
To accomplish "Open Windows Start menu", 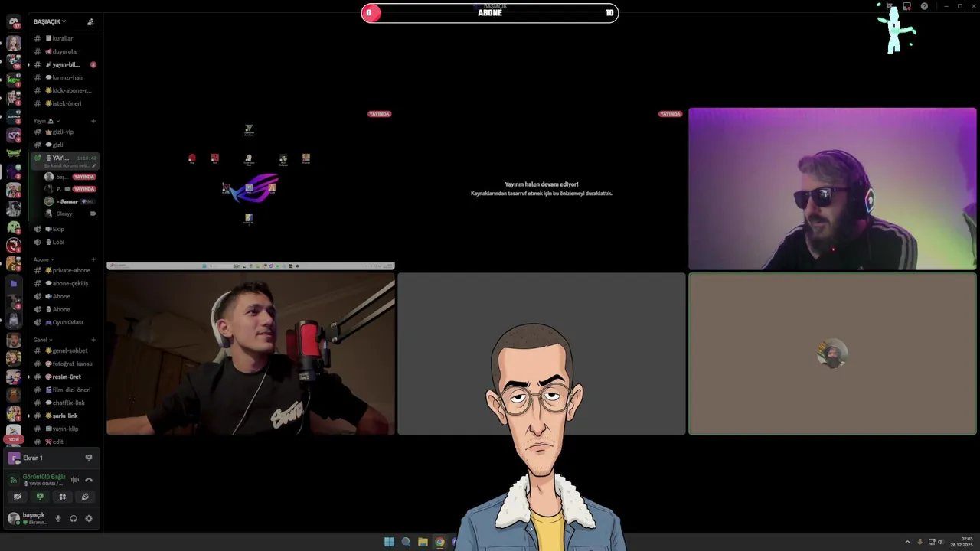I will 389,542.
